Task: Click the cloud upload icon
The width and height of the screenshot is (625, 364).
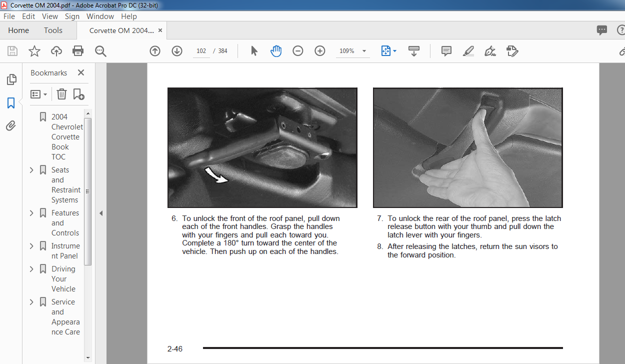Action: [56, 51]
